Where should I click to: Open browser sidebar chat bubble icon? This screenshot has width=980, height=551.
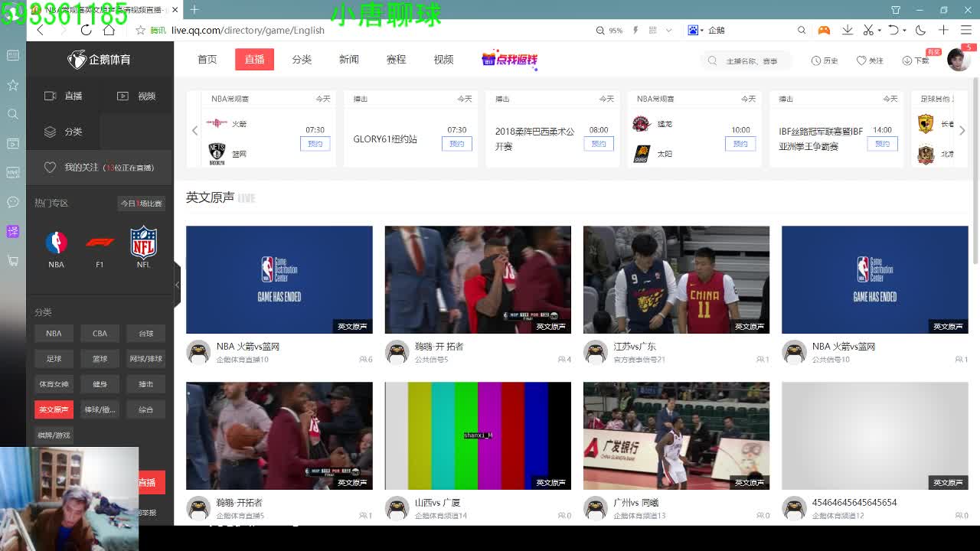pyautogui.click(x=13, y=202)
